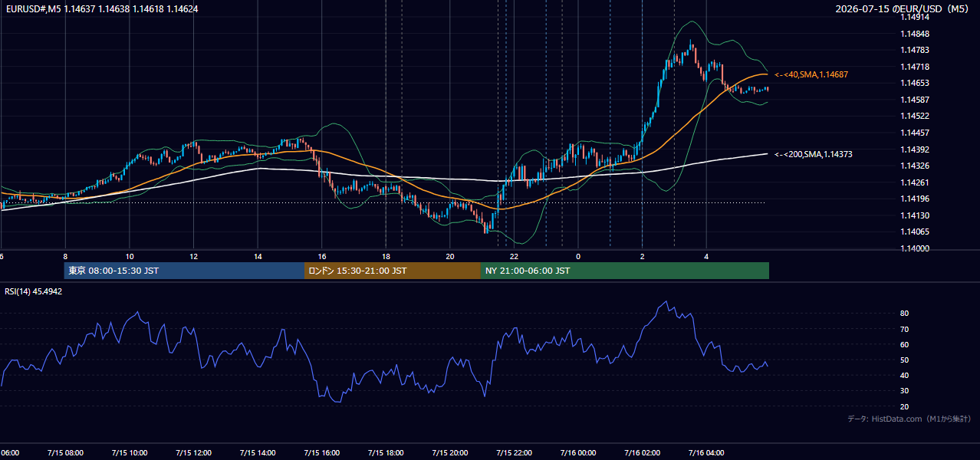Click RSI scale value 20

pyautogui.click(x=904, y=406)
